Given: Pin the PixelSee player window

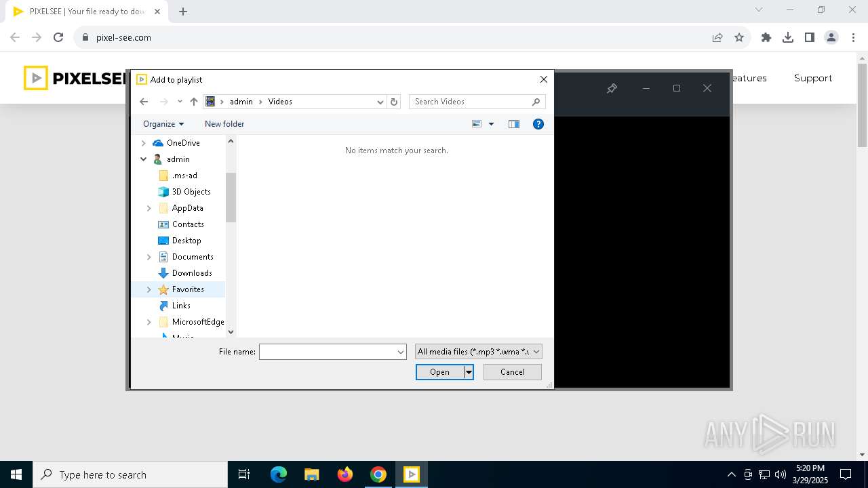Looking at the screenshot, I should pos(612,88).
